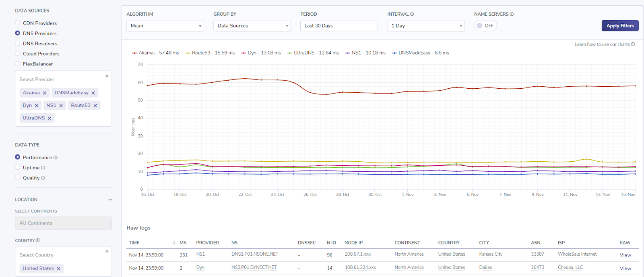
Task: Open the Interval info tooltip icon
Action: click(412, 14)
